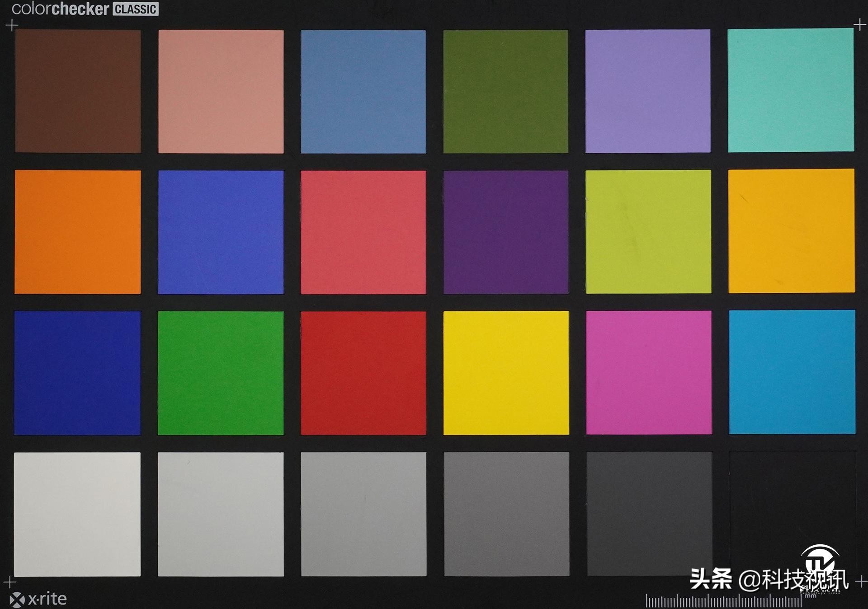Click the white grayscale patch
This screenshot has height=609, width=868.
77,514
